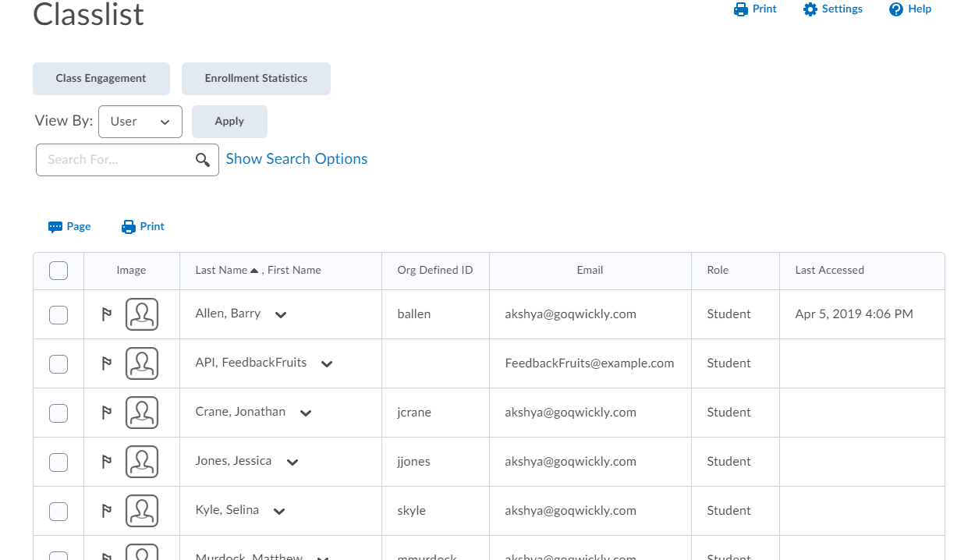Click the profile image icon for Selina Kyle
Viewport: 975px width, 560px height.
point(142,511)
